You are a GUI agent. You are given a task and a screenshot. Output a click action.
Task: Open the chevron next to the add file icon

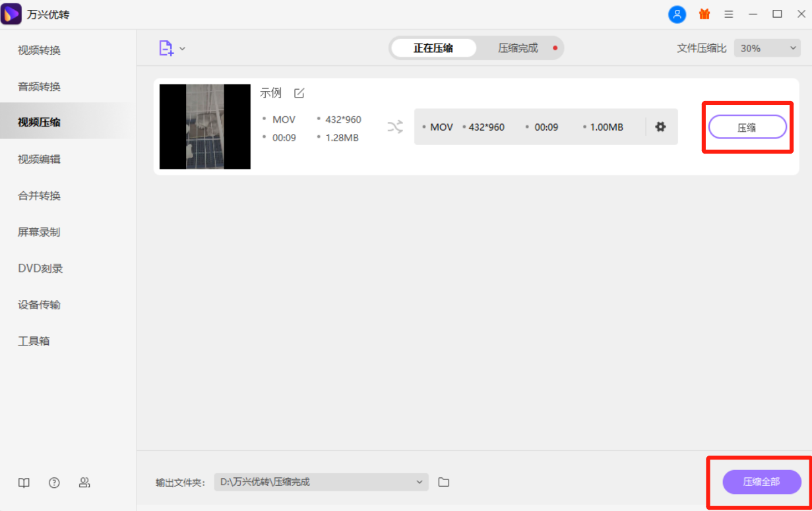coord(183,47)
